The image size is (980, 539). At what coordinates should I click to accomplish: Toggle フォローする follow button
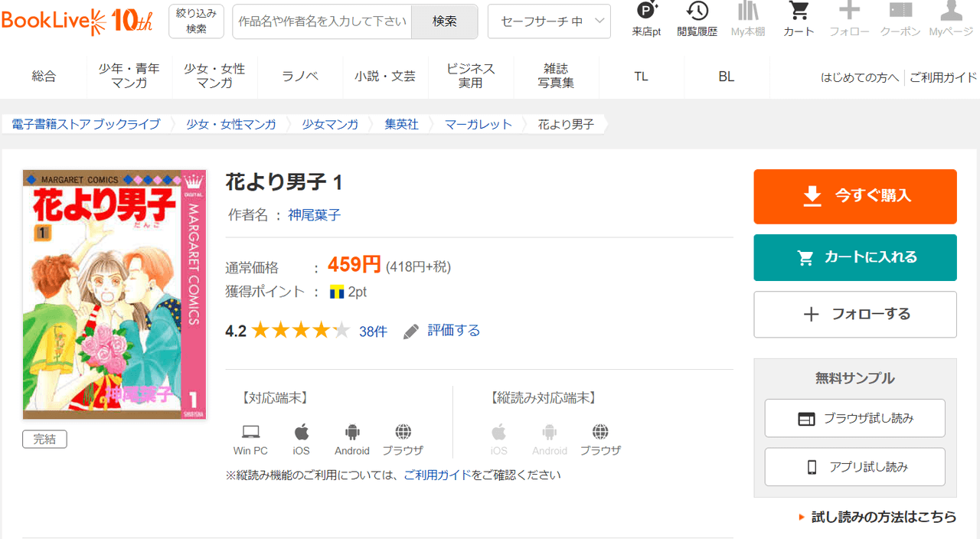click(855, 315)
